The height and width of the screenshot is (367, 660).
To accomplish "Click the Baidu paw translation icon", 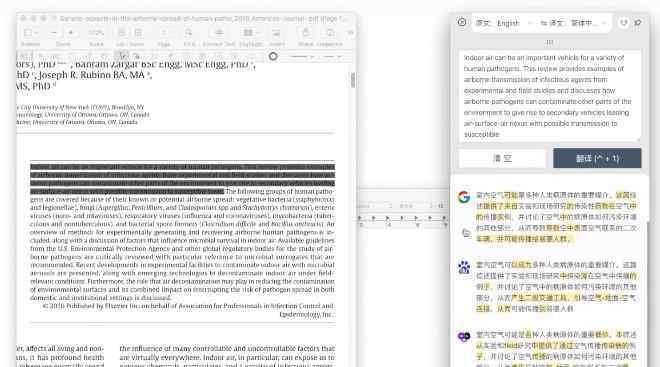I will pos(464,267).
